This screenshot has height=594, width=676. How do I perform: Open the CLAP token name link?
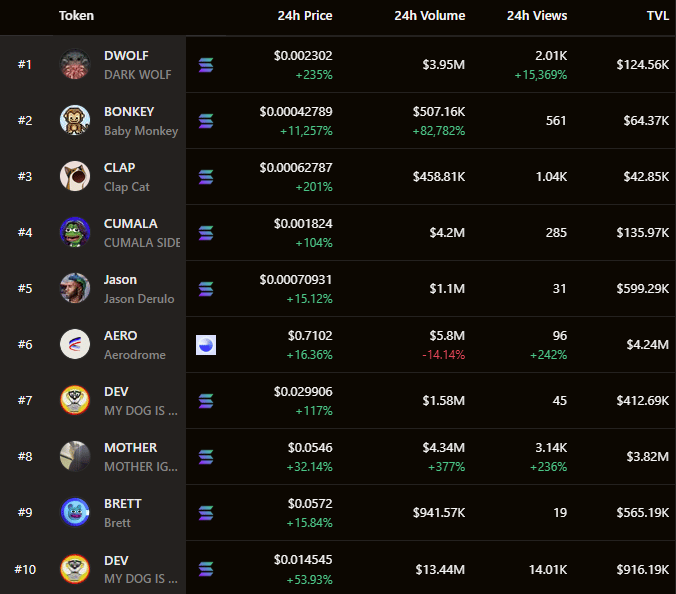119,168
